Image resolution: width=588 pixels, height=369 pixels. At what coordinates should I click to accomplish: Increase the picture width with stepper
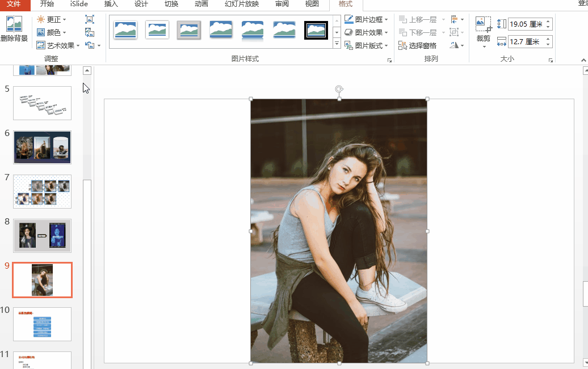point(548,39)
